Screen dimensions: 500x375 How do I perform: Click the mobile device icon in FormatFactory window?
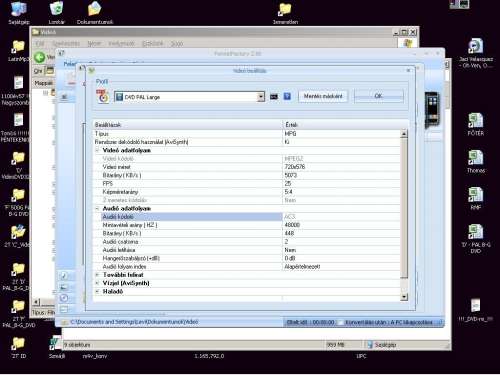pyautogui.click(x=432, y=109)
